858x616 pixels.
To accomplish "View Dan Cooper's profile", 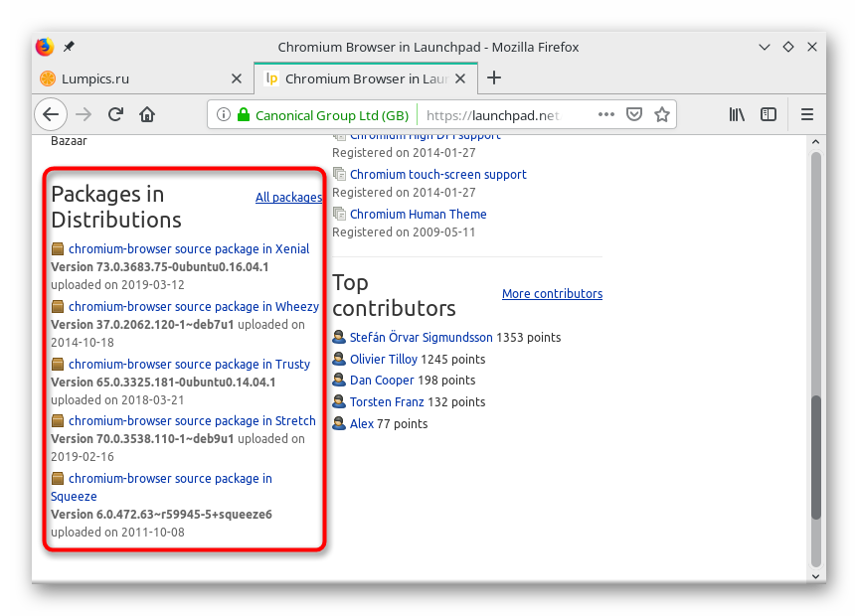I will 382,380.
